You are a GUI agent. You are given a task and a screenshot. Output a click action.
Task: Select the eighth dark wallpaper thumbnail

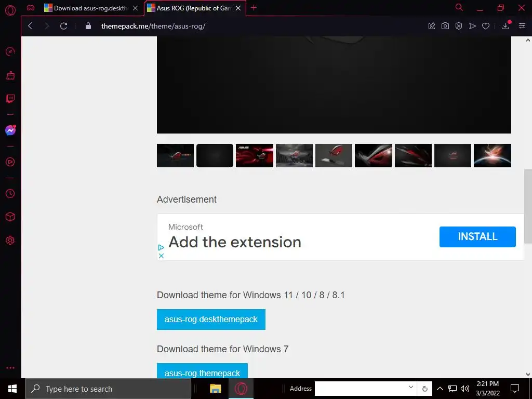tap(453, 156)
